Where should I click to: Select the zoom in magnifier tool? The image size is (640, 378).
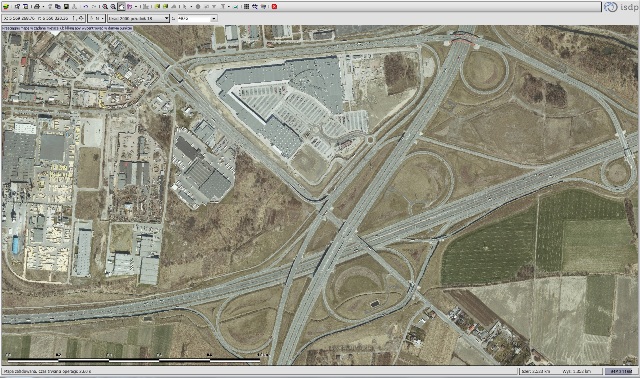(105, 7)
